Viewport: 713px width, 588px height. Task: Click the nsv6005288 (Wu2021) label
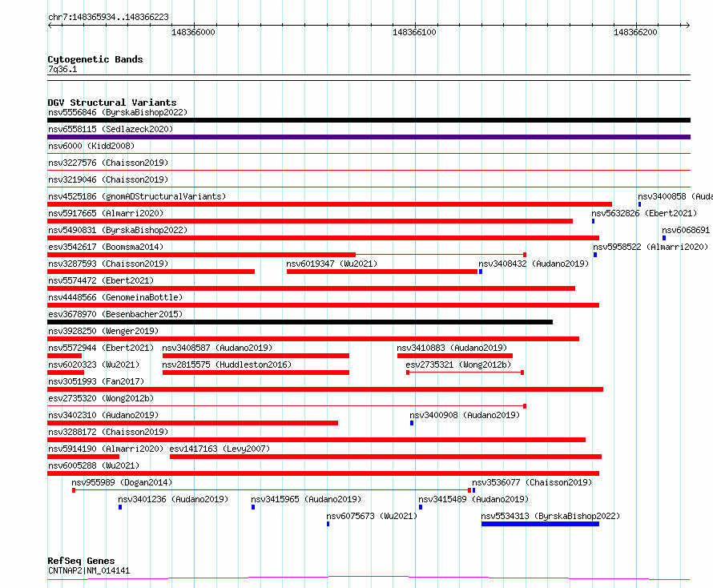coord(94,465)
